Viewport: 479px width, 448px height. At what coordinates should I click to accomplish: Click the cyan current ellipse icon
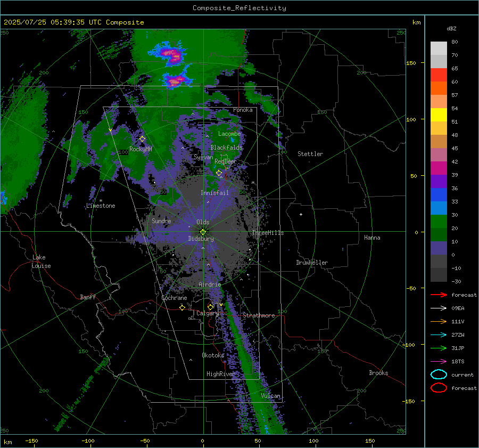[x=439, y=374]
